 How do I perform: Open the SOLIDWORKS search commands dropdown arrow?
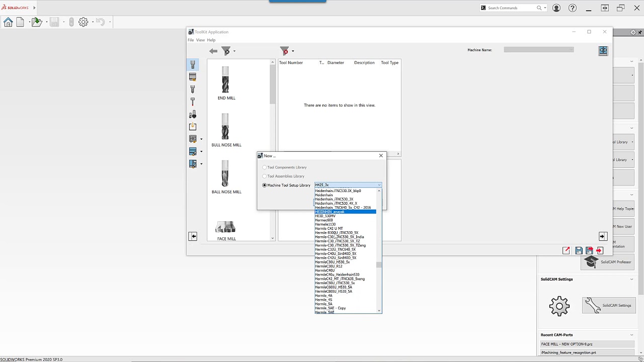coord(545,8)
